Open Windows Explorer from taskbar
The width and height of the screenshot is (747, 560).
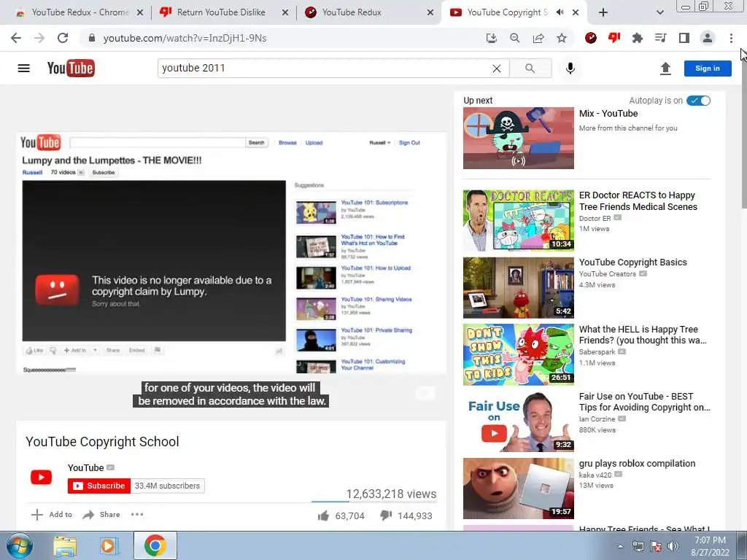click(x=65, y=545)
